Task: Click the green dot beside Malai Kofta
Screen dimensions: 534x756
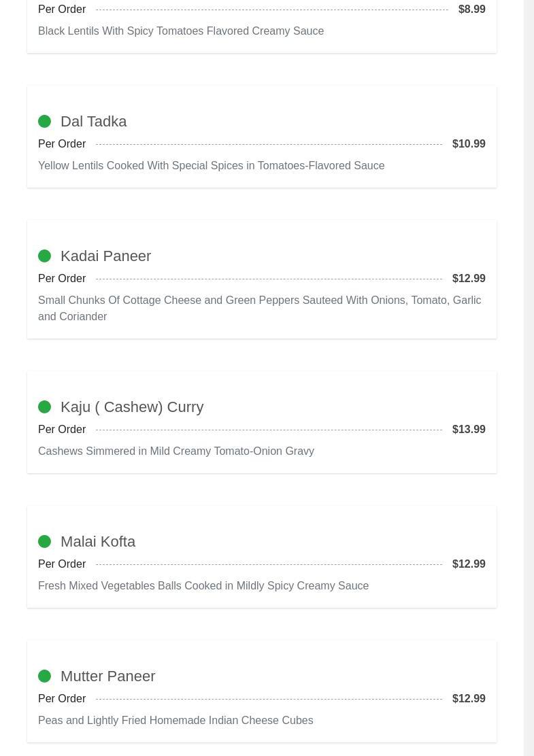Action: pyautogui.click(x=44, y=541)
